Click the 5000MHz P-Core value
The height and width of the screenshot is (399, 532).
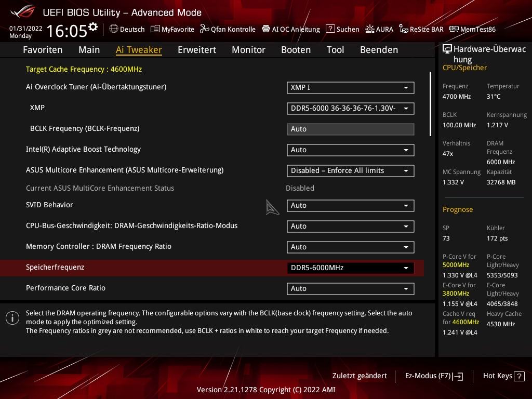tap(456, 265)
